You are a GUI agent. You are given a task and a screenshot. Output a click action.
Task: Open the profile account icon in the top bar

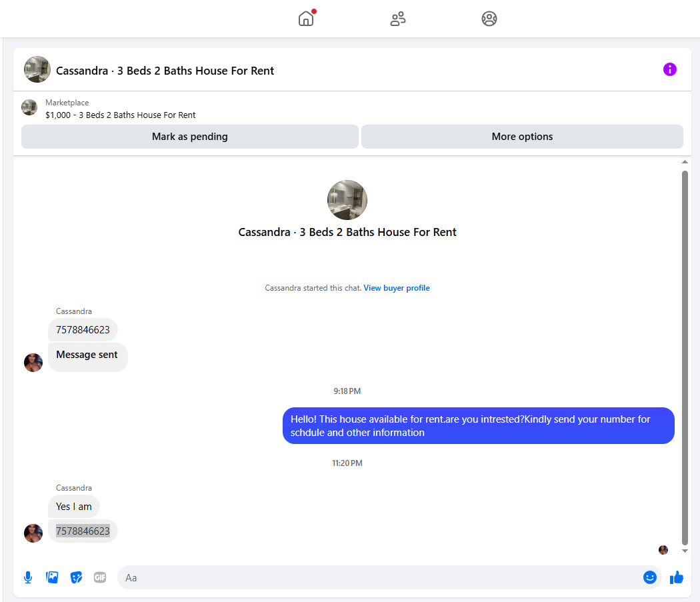(x=489, y=19)
